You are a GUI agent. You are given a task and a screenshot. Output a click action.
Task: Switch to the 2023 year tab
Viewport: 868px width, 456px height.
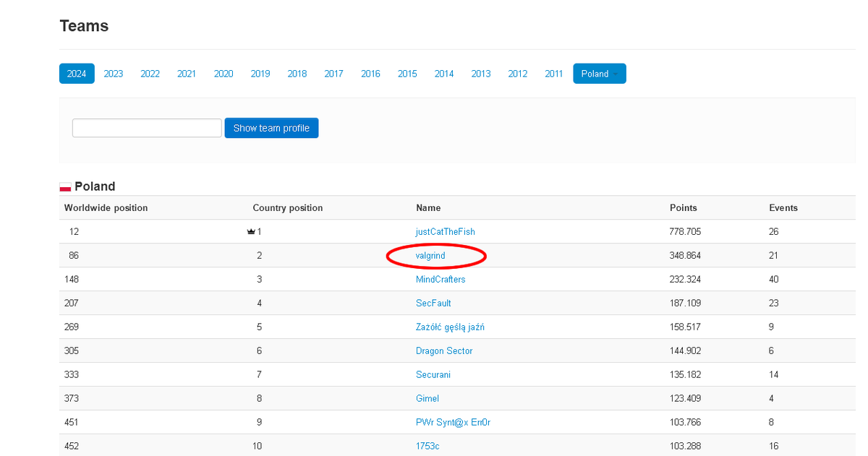coord(114,74)
